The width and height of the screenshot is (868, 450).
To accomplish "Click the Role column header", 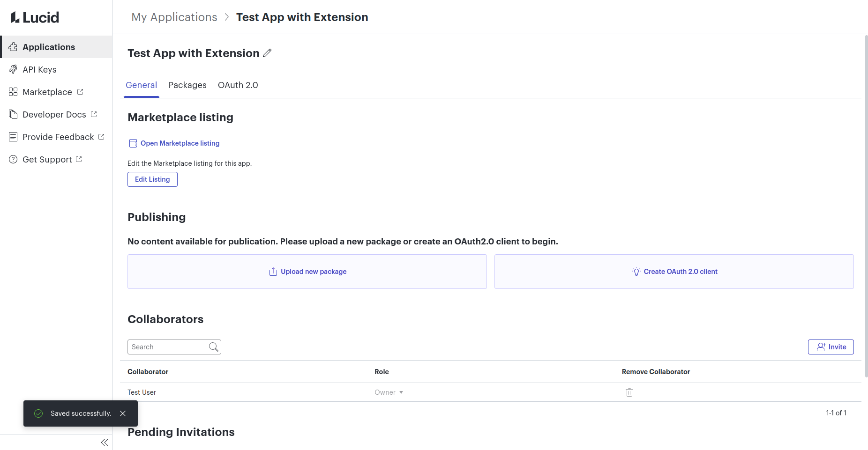I will tap(382, 372).
